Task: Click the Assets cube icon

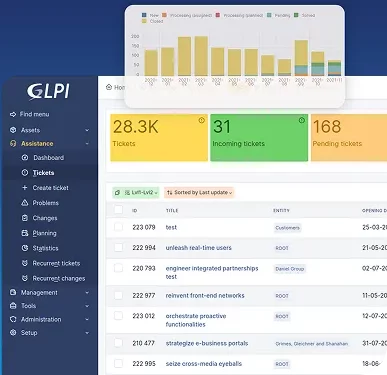Action: 13,130
